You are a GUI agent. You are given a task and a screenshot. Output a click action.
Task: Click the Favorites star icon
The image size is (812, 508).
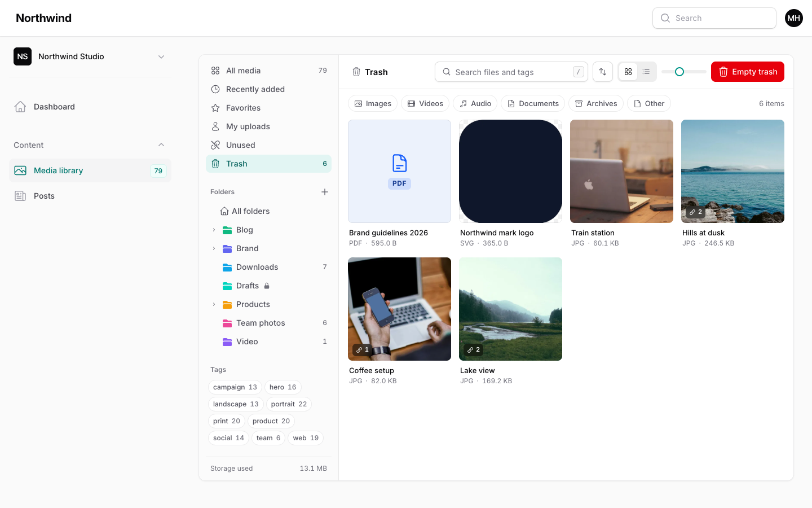(x=215, y=108)
